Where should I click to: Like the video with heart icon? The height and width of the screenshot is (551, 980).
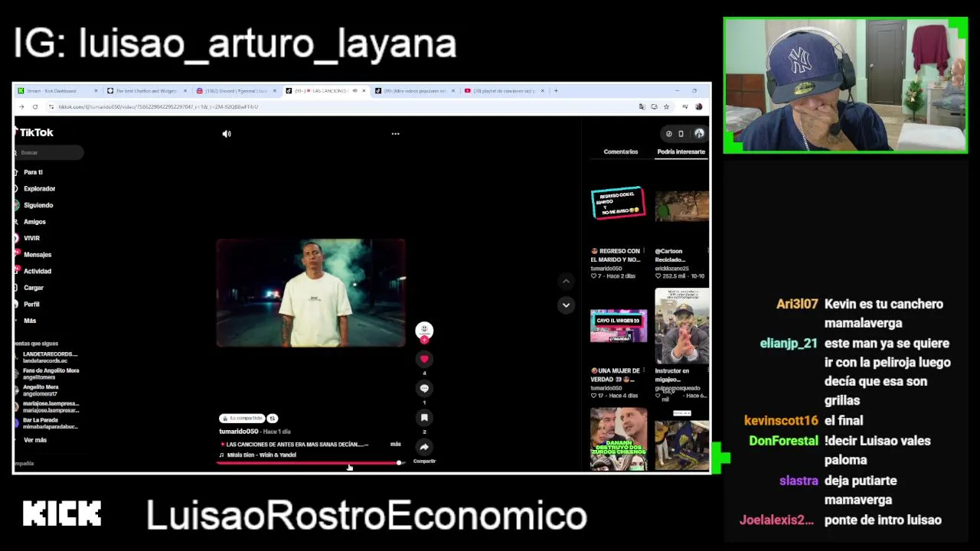(424, 359)
